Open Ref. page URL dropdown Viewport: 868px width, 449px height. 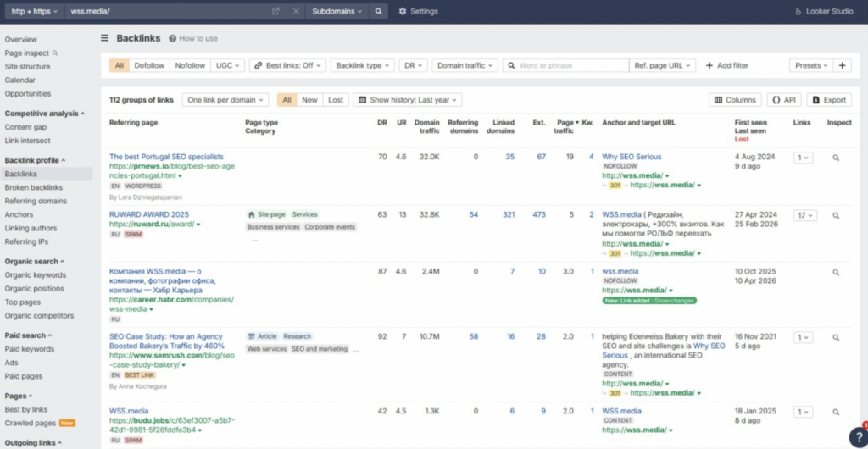(662, 65)
